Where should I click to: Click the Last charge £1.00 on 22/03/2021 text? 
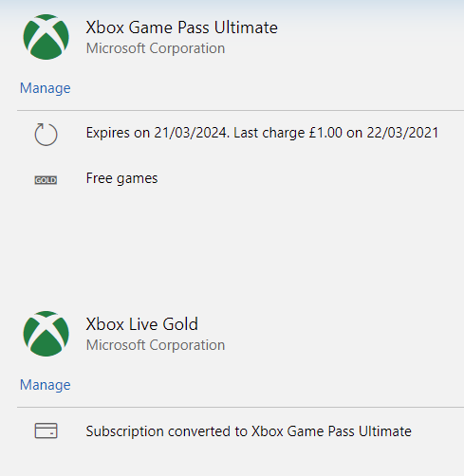pos(336,133)
